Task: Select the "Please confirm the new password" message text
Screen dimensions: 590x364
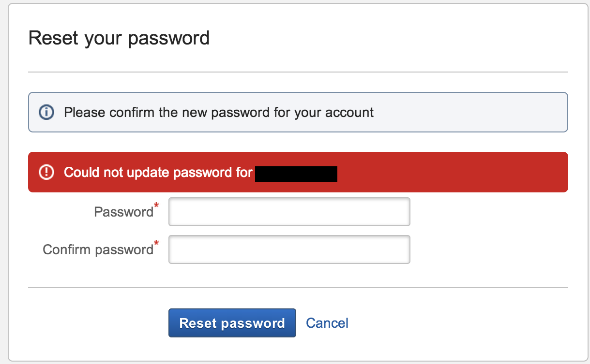Action: pos(219,113)
